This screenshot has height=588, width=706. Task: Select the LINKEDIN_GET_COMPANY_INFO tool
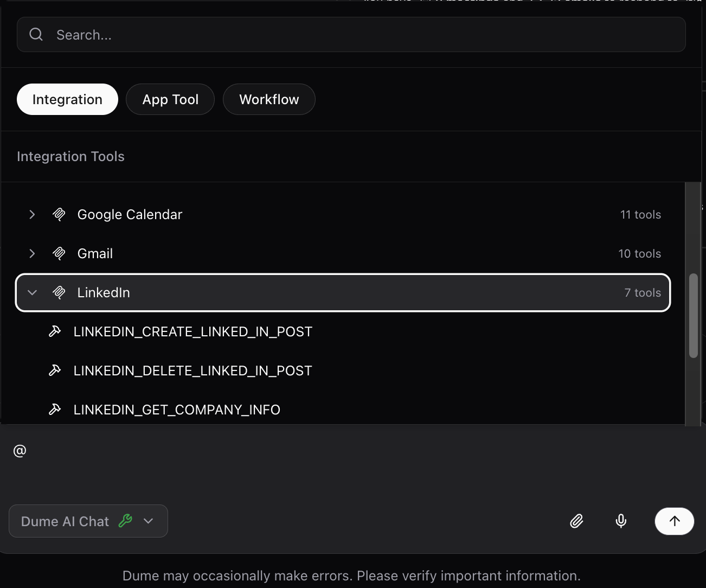click(176, 410)
